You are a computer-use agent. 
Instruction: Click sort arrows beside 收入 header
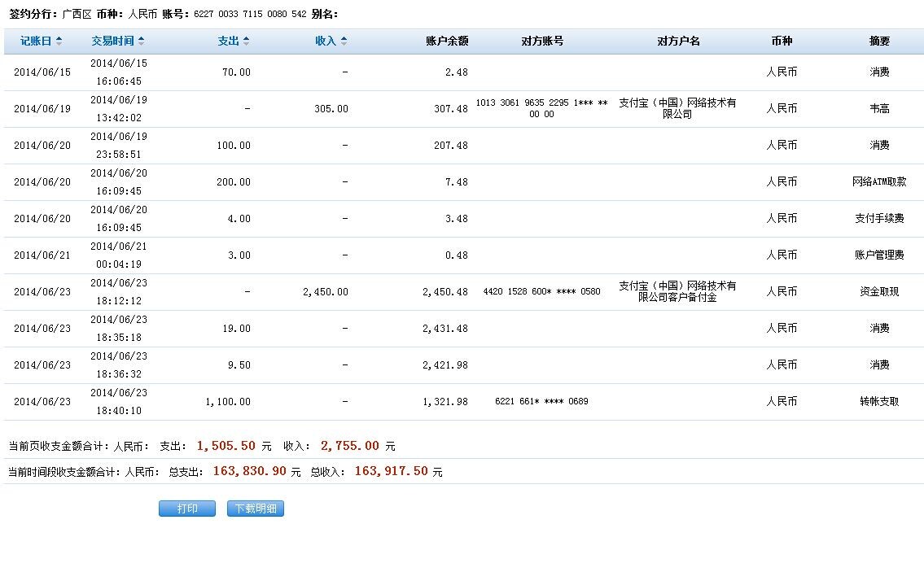(x=344, y=41)
